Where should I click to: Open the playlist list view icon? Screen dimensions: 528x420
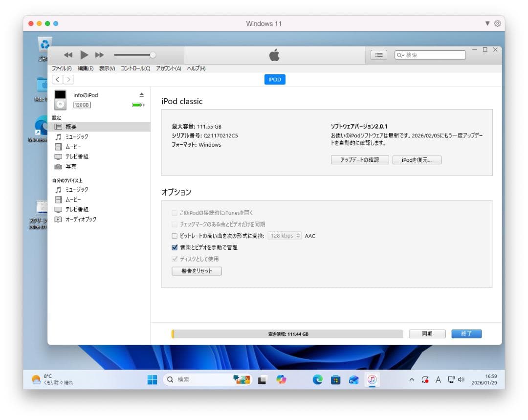[379, 55]
